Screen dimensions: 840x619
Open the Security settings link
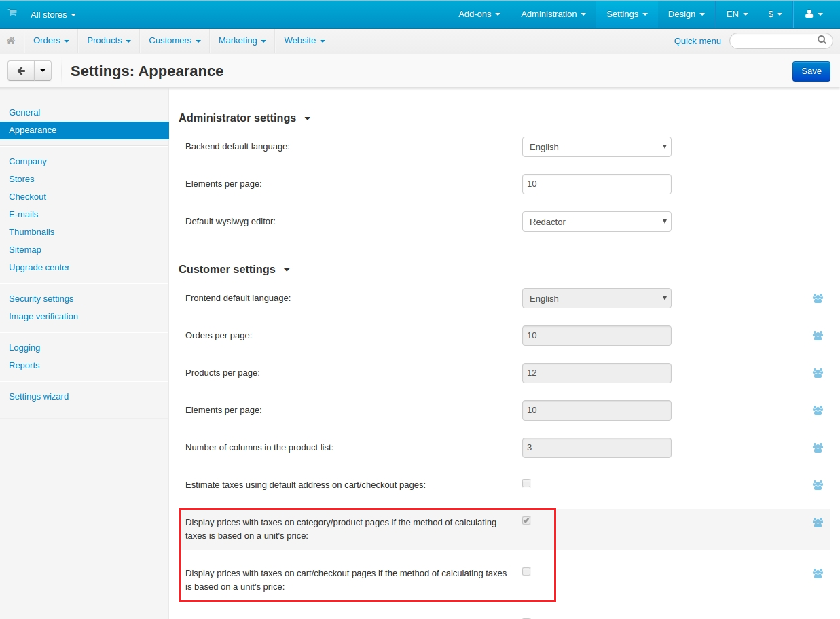(x=41, y=298)
